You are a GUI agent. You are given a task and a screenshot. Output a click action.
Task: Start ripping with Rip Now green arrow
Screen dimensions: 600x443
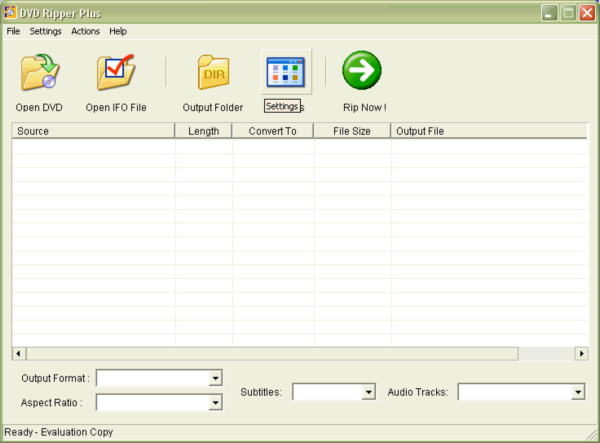click(x=362, y=71)
